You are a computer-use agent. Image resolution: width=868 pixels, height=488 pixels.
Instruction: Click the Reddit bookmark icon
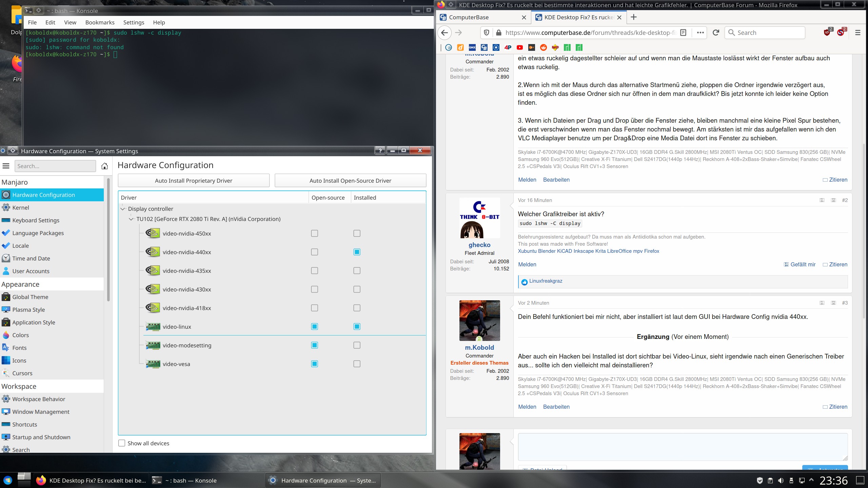pos(543,47)
